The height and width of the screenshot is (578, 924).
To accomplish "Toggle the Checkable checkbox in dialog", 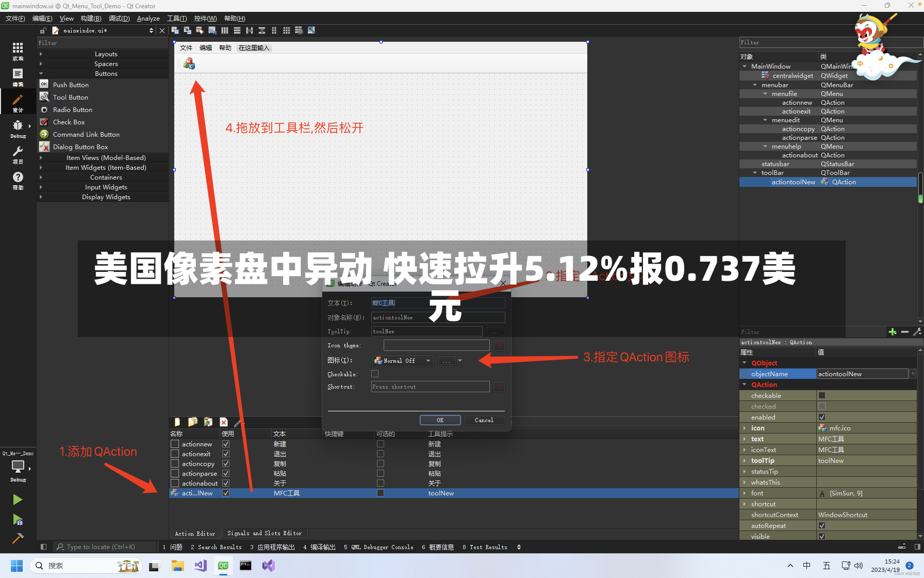I will tap(375, 374).
